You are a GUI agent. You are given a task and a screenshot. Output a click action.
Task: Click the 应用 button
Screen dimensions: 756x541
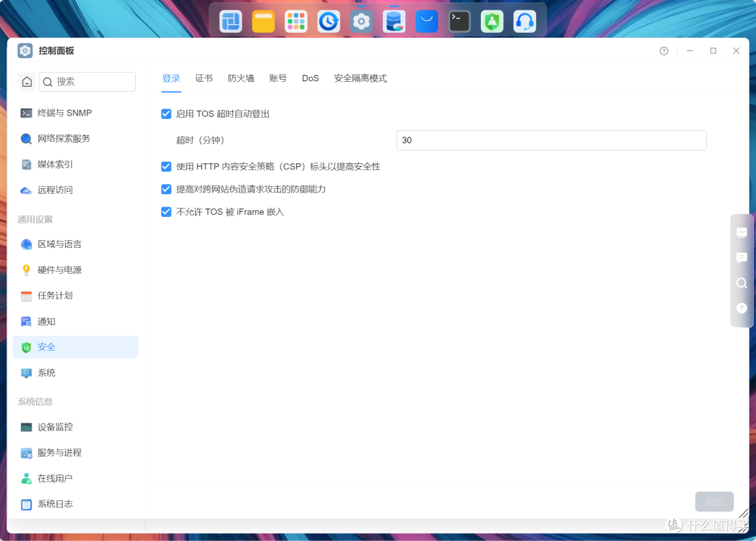(715, 502)
